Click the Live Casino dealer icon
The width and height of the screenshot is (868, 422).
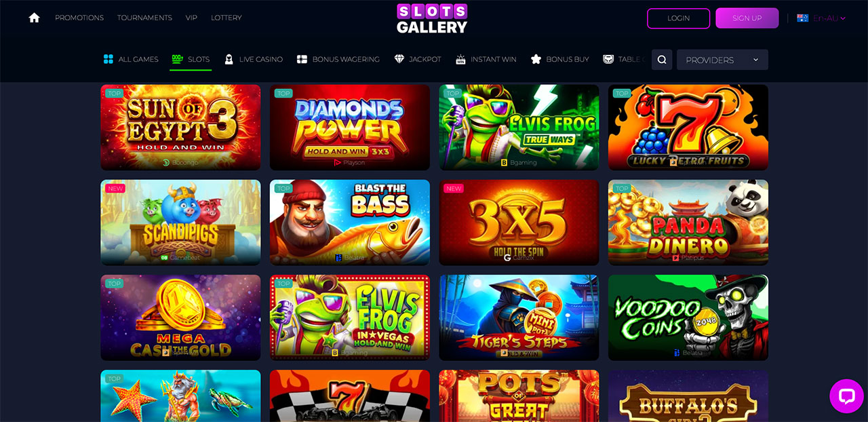[229, 59]
